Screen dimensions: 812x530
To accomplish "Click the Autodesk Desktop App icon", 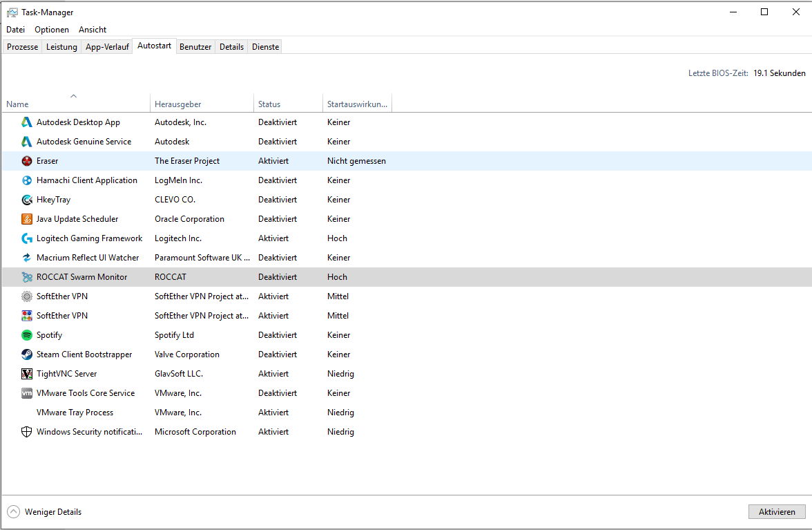I will click(x=27, y=122).
